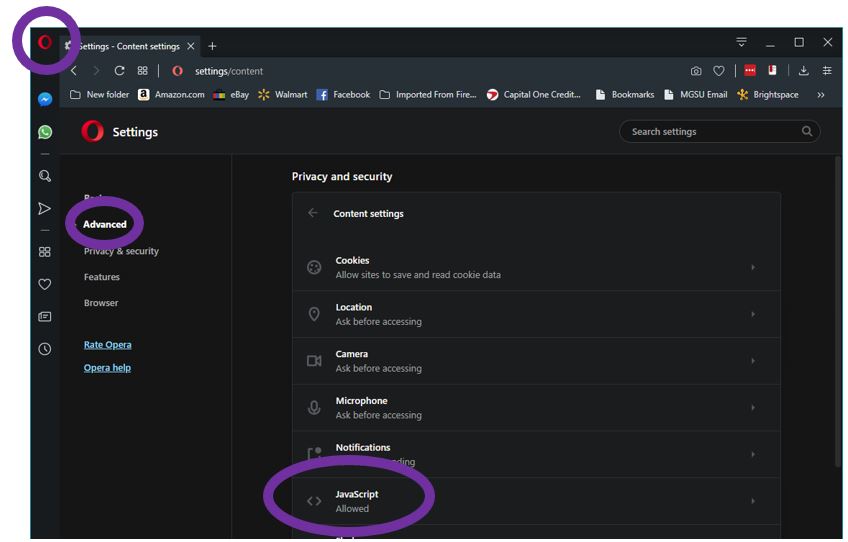
Task: Reload the settings page
Action: pyautogui.click(x=119, y=71)
